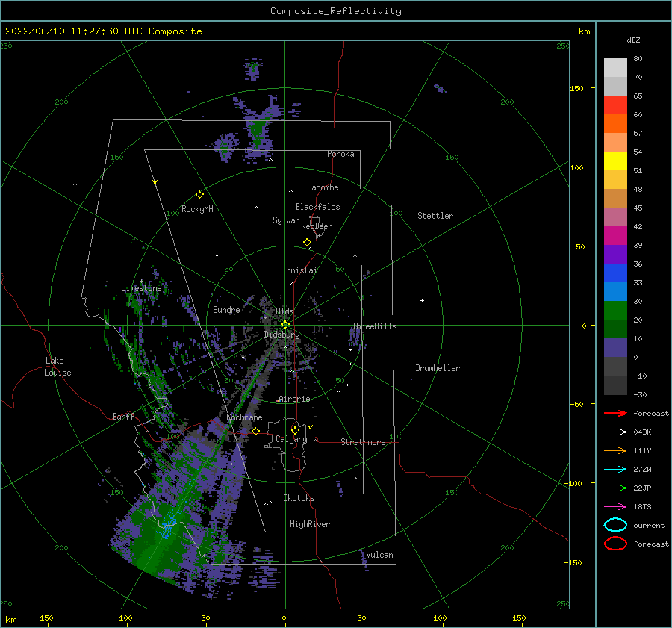Pick the magenta 39–42 dBZ swatch
Screen dimensions: 672x628
[615, 236]
